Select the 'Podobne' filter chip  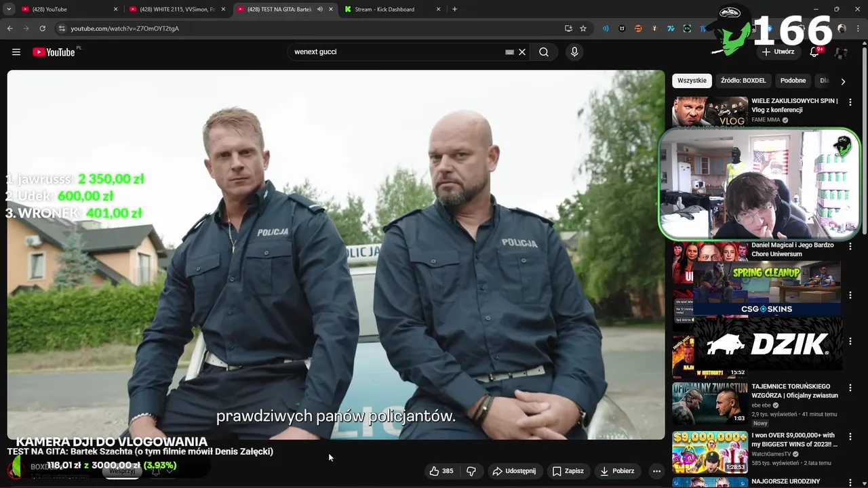pos(793,81)
